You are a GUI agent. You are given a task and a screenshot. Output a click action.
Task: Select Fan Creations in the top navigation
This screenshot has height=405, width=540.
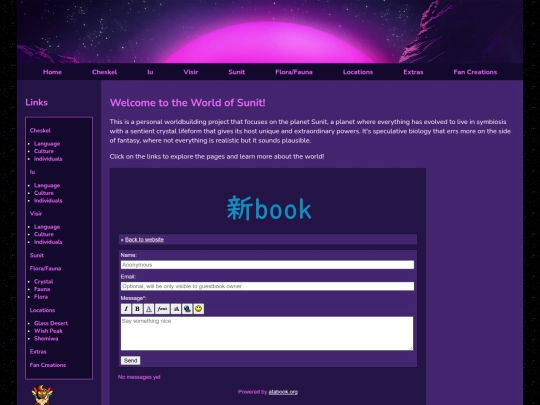click(x=475, y=72)
